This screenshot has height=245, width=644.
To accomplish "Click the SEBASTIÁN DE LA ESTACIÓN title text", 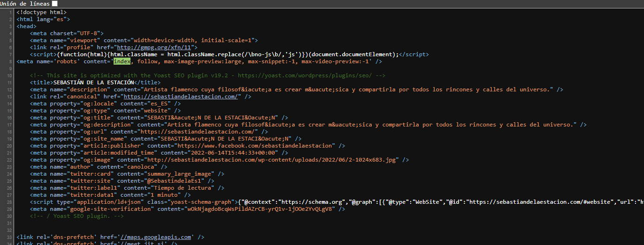I will tap(94, 82).
